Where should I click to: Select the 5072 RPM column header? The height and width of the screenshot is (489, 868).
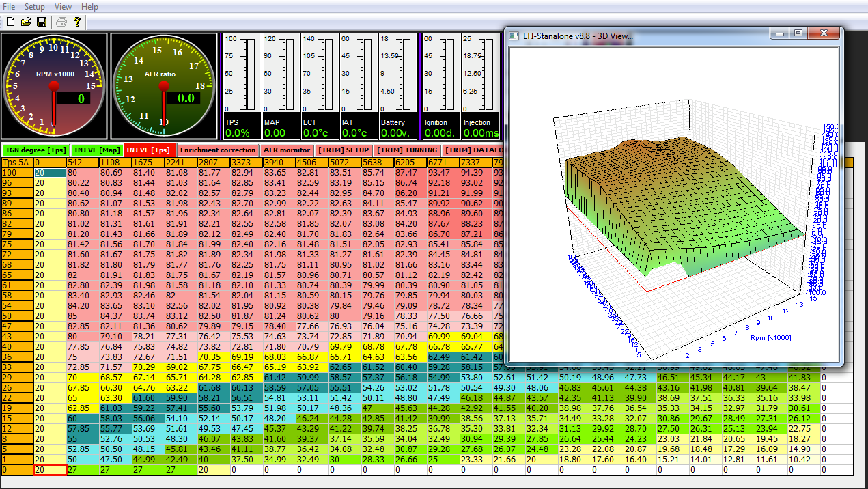(345, 163)
